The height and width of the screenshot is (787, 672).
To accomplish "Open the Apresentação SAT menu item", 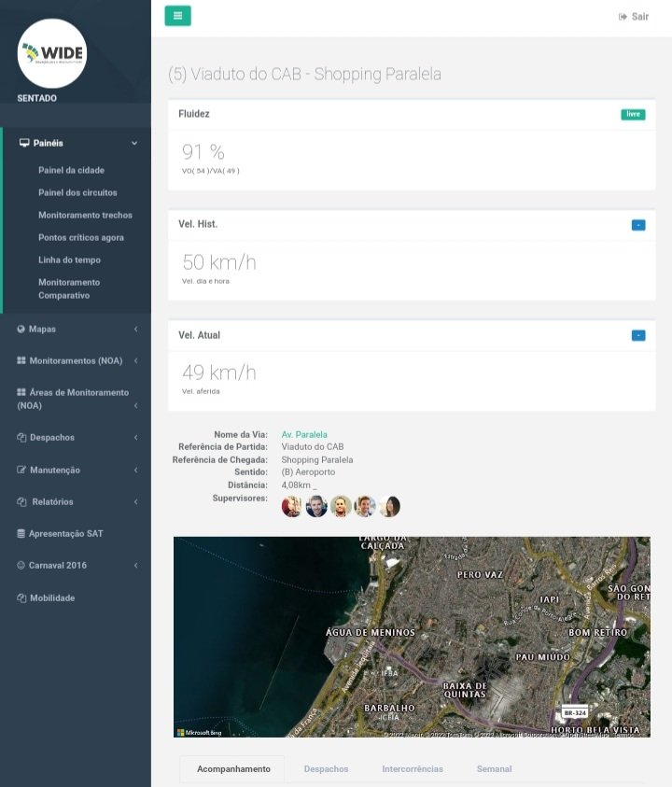I will point(65,533).
